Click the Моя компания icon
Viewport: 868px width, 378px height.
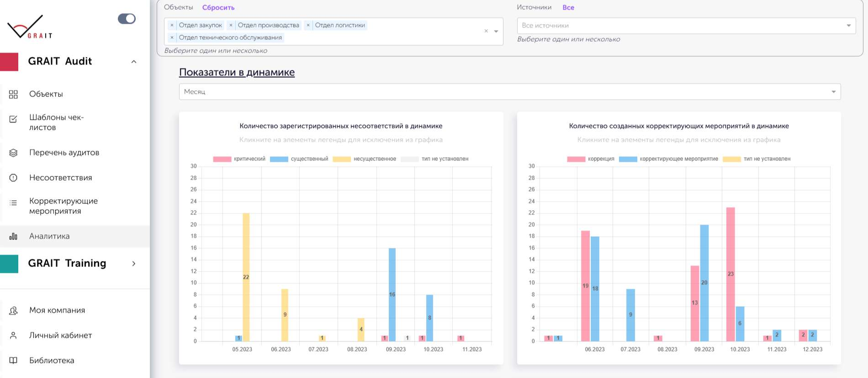click(13, 310)
